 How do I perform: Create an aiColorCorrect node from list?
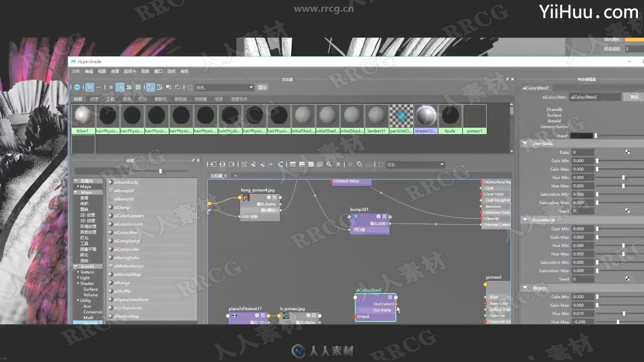coord(128,224)
